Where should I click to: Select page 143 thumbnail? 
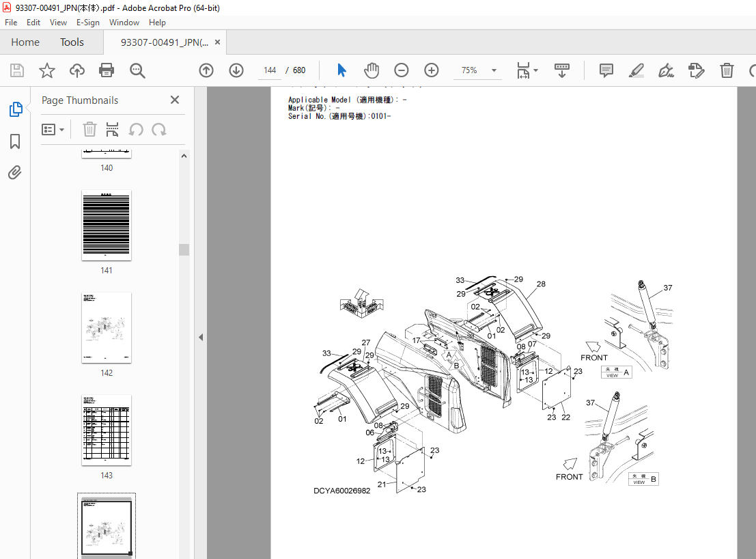coord(107,431)
